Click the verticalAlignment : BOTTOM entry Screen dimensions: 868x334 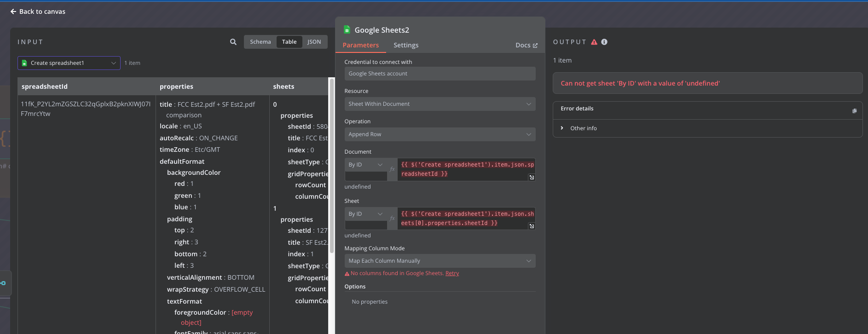click(x=211, y=277)
